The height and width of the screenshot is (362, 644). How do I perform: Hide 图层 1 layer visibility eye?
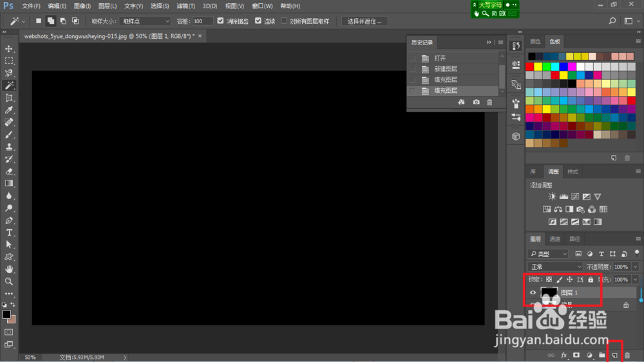tap(533, 292)
